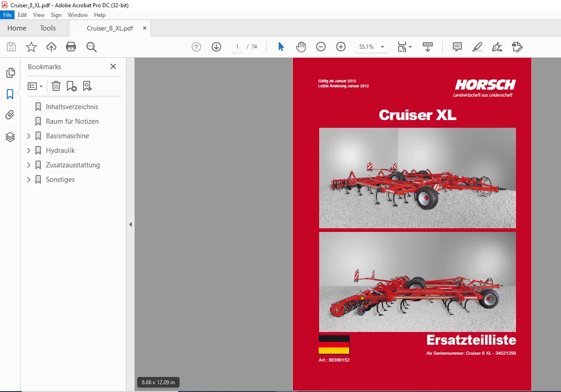Open the zoom level dropdown
The width and height of the screenshot is (561, 392).
[x=383, y=47]
